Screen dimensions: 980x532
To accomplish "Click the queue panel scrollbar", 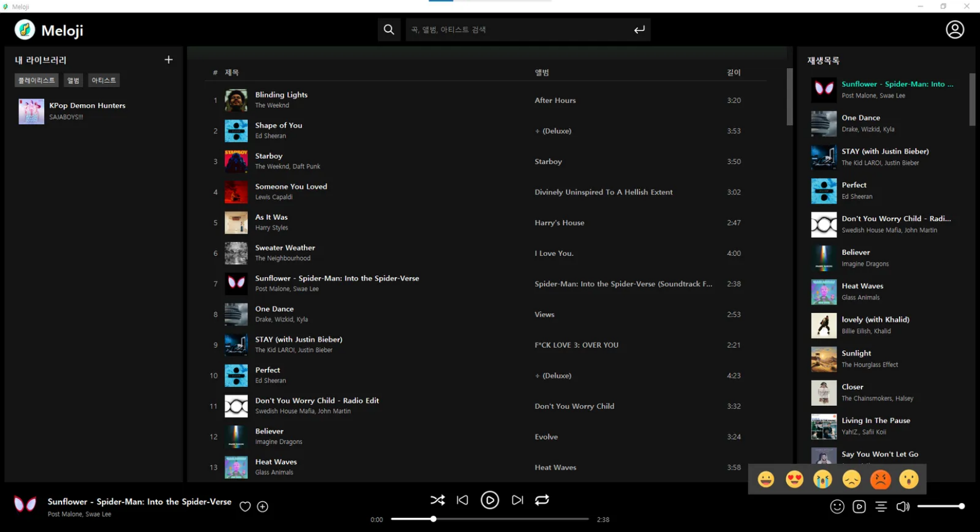I will tap(972, 100).
